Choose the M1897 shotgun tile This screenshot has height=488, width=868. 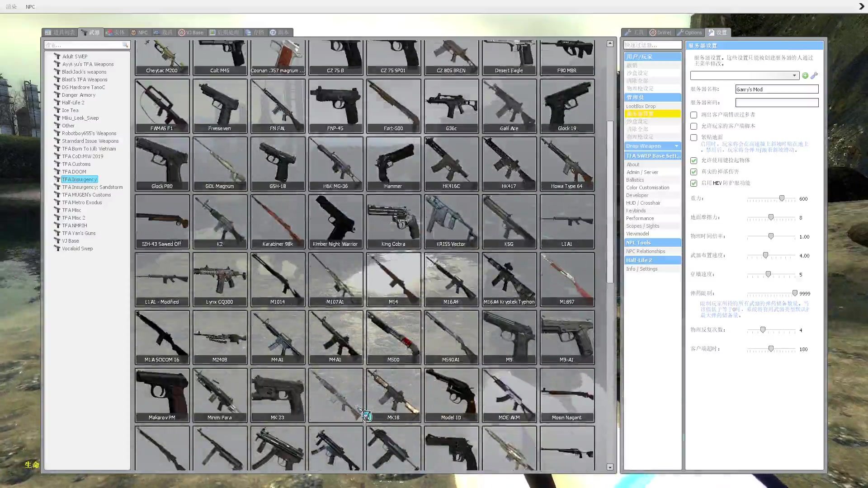(x=567, y=280)
